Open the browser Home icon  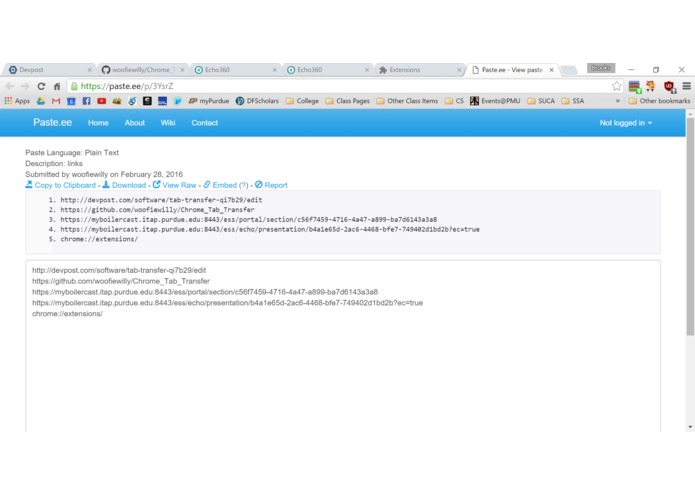pos(57,86)
